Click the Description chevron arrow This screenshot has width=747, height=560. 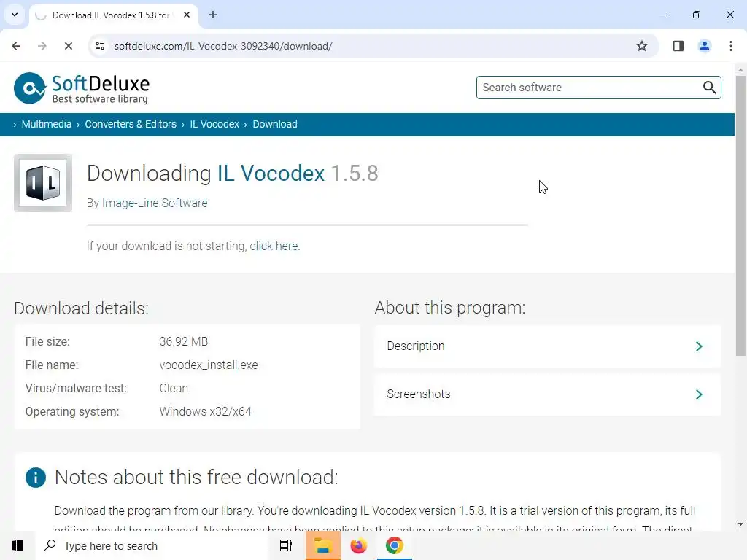[x=699, y=346]
